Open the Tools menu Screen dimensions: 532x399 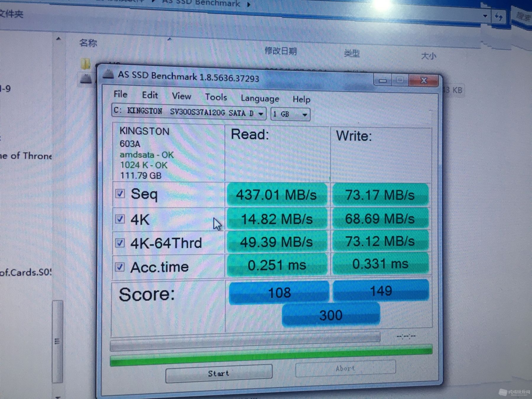click(216, 97)
